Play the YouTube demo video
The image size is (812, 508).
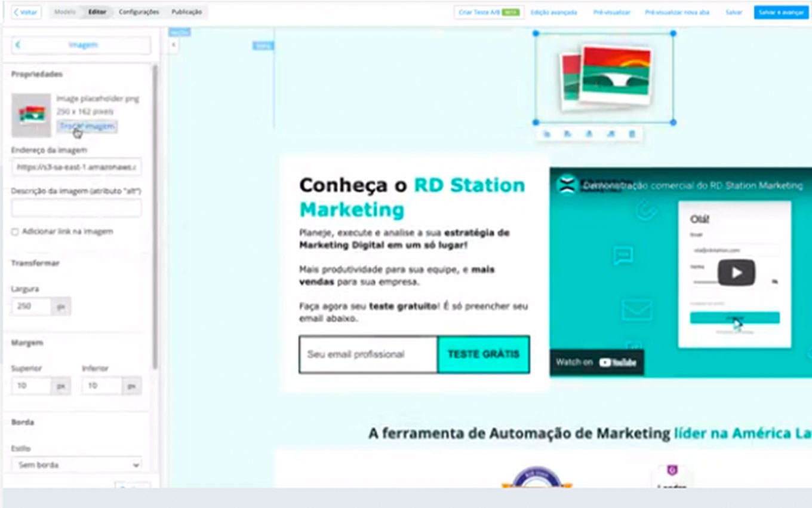point(736,274)
